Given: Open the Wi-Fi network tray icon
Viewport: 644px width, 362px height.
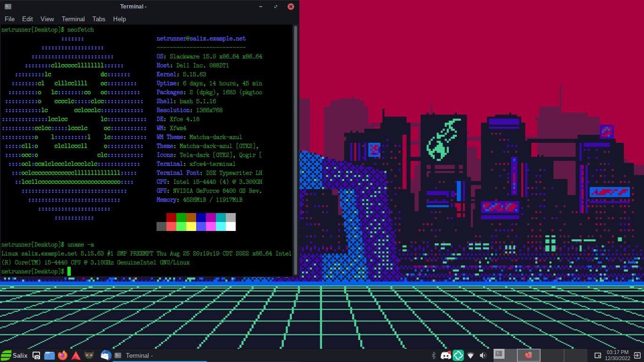Looking at the screenshot, I should 470,355.
